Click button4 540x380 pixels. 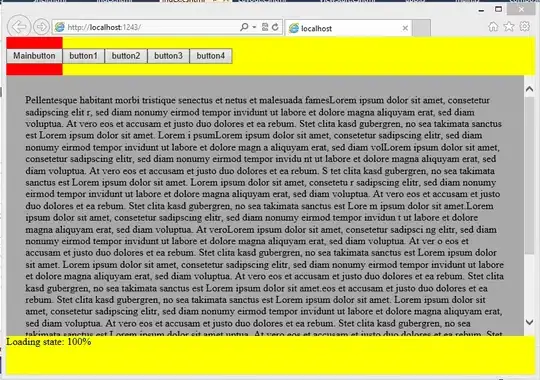211,56
